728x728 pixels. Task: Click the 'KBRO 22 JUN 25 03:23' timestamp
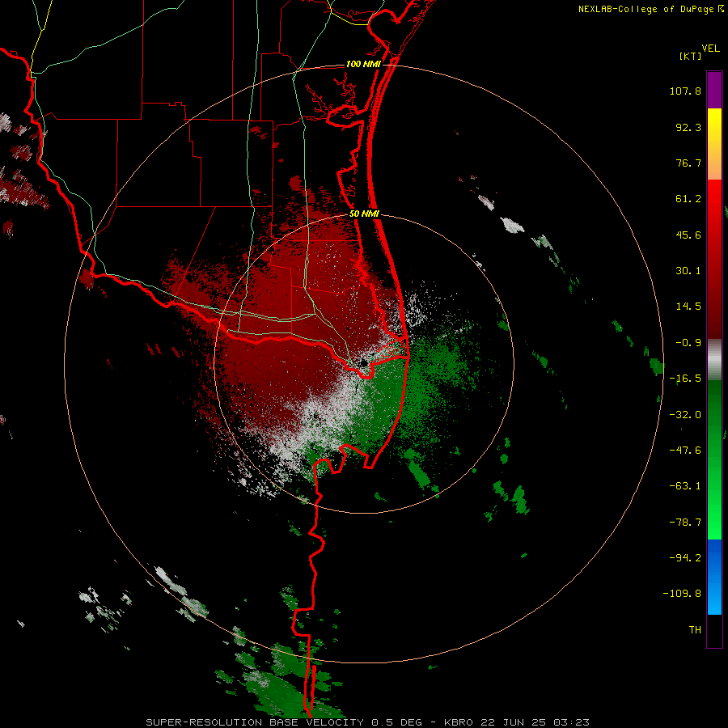(517, 722)
